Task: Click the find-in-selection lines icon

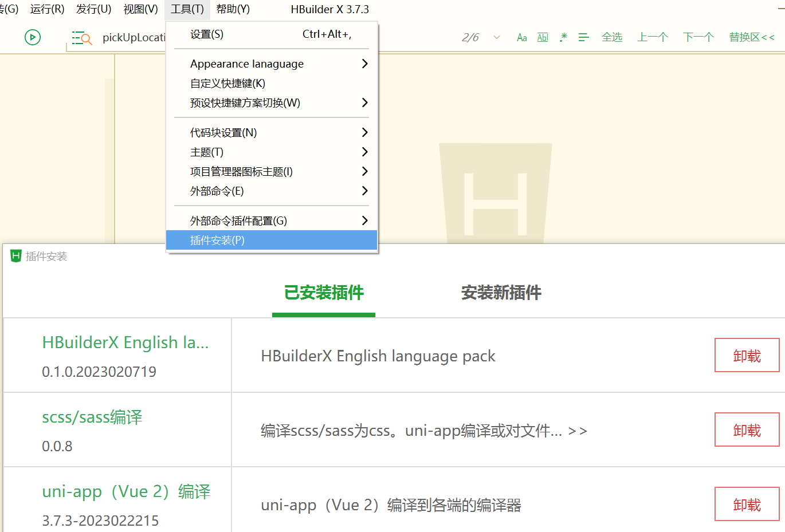Action: [583, 38]
